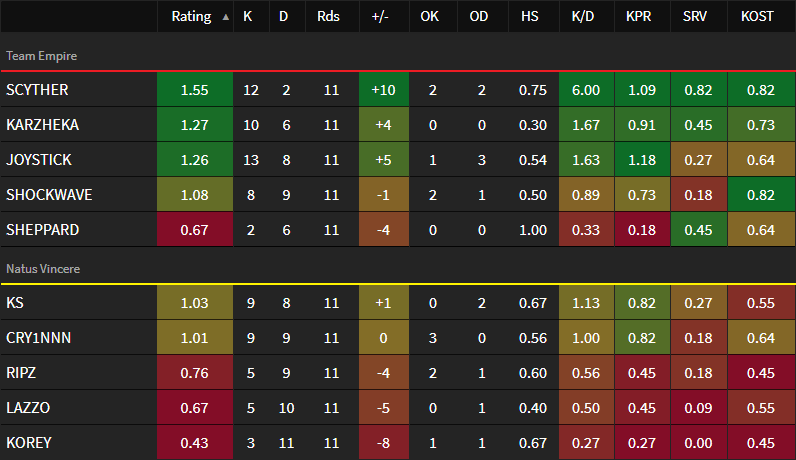Sort by SRV column header
The image size is (796, 460).
pyautogui.click(x=698, y=17)
